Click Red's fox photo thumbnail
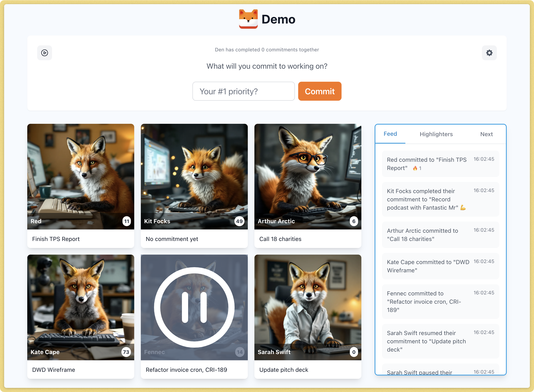The width and height of the screenshot is (534, 392). click(81, 176)
